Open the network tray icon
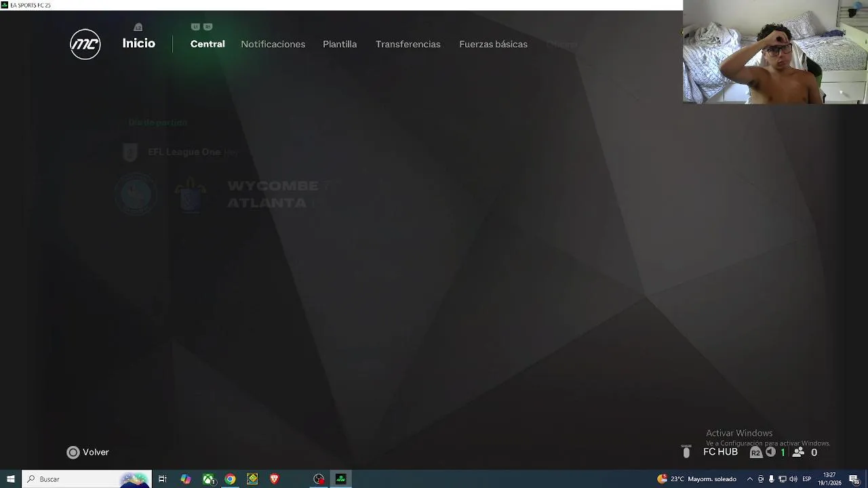The height and width of the screenshot is (488, 868). coord(782,479)
